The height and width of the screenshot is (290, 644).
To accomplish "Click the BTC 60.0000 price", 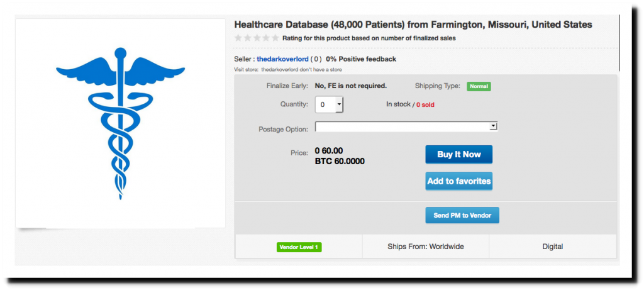I will [340, 161].
